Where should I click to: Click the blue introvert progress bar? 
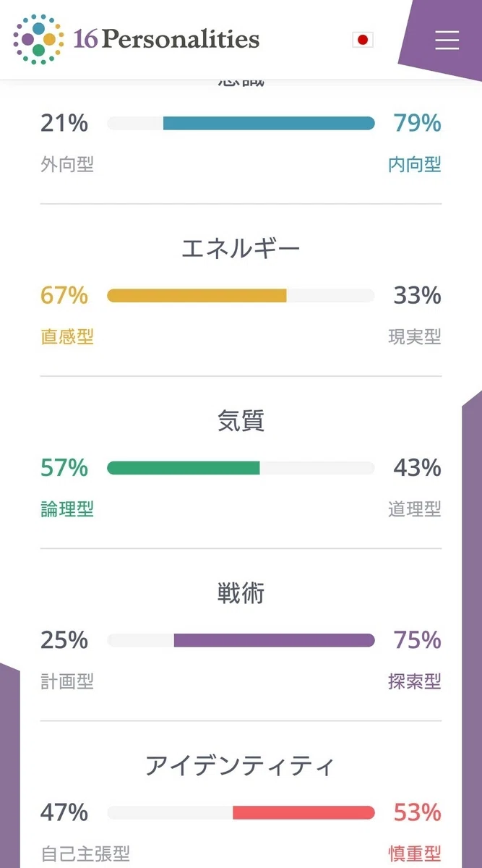[241, 124]
